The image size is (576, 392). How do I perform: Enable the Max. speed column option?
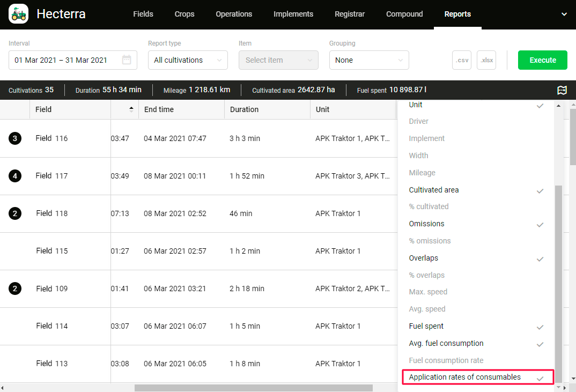(x=476, y=292)
